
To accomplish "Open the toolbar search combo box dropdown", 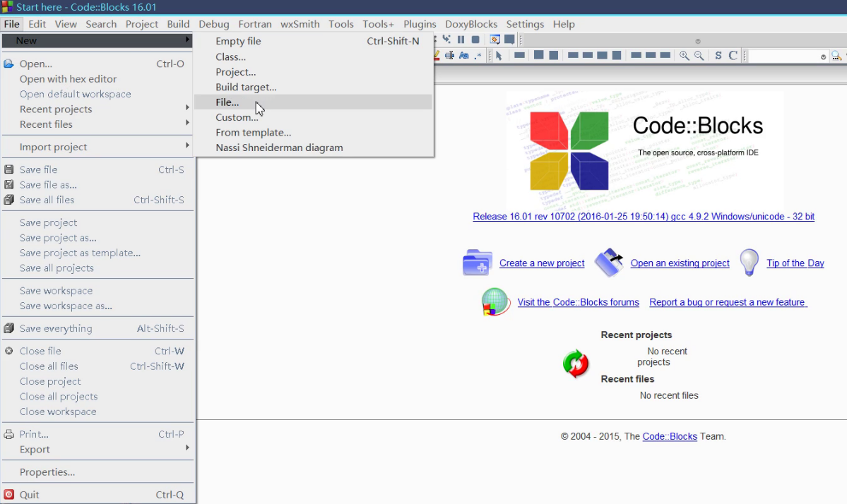I will click(823, 56).
